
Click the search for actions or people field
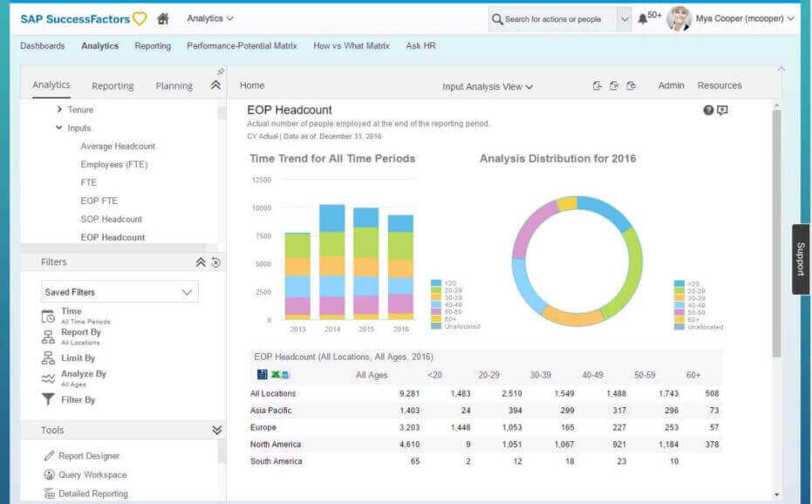pos(553,19)
